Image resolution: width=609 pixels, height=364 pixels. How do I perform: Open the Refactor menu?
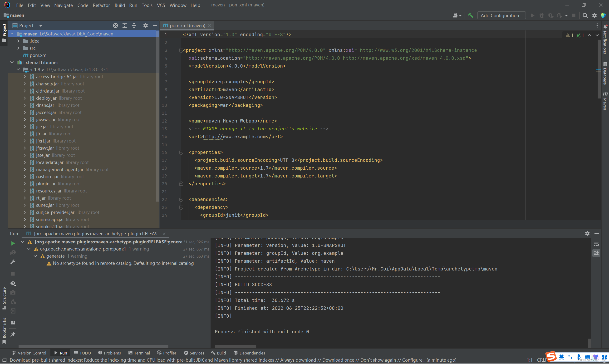[x=101, y=5]
